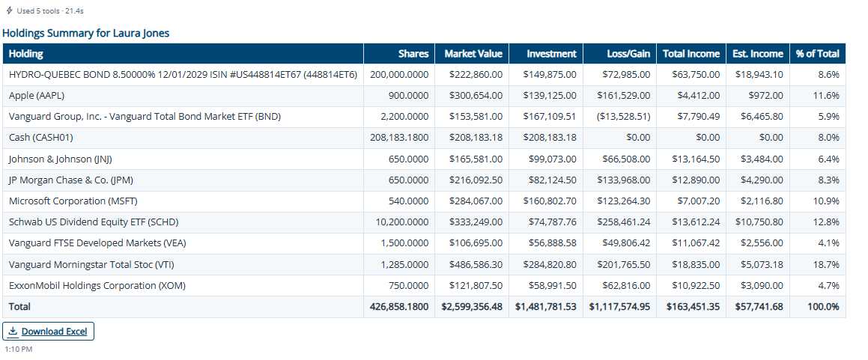The image size is (868, 360).
Task: Click the Total row label
Action: click(20, 307)
